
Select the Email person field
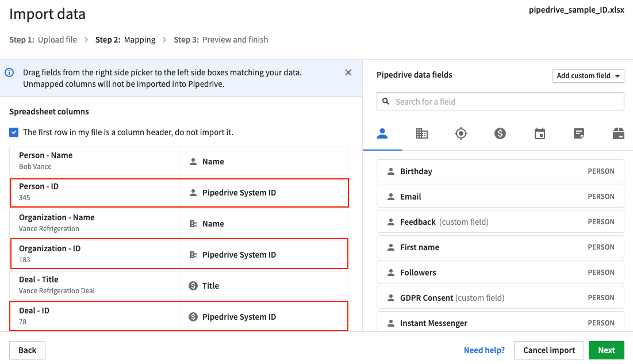(x=500, y=197)
